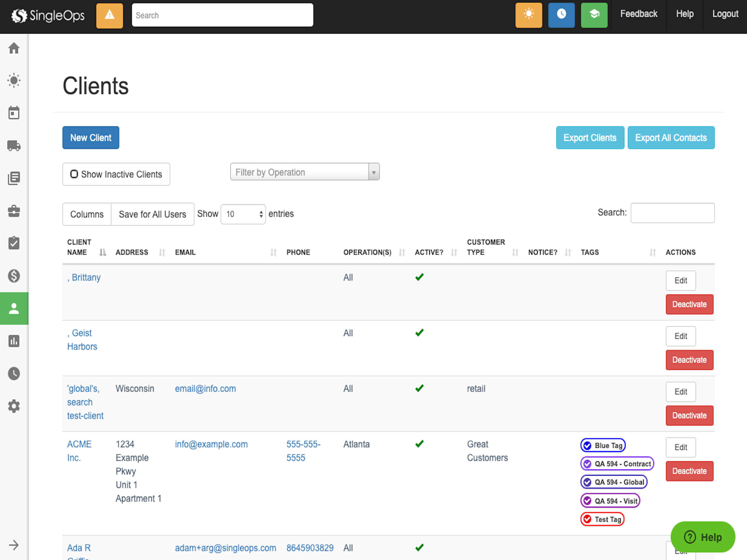Open the documents library sidebar icon
The height and width of the screenshot is (560, 747).
(14, 178)
